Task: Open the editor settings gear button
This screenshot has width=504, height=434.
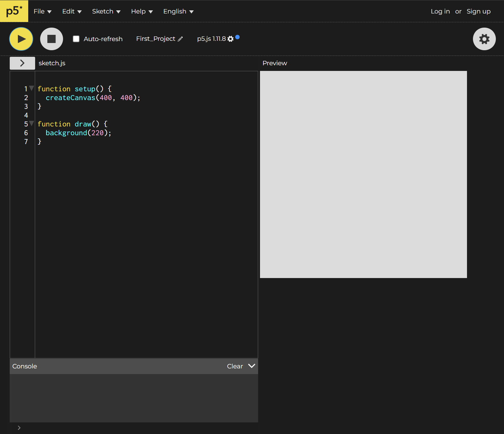Action: point(484,39)
